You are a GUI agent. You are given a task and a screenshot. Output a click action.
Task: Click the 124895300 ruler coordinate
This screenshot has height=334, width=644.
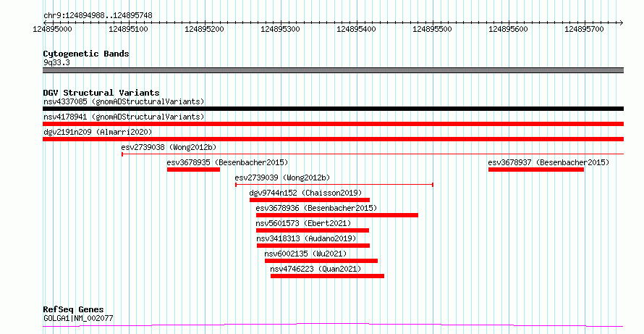click(281, 30)
